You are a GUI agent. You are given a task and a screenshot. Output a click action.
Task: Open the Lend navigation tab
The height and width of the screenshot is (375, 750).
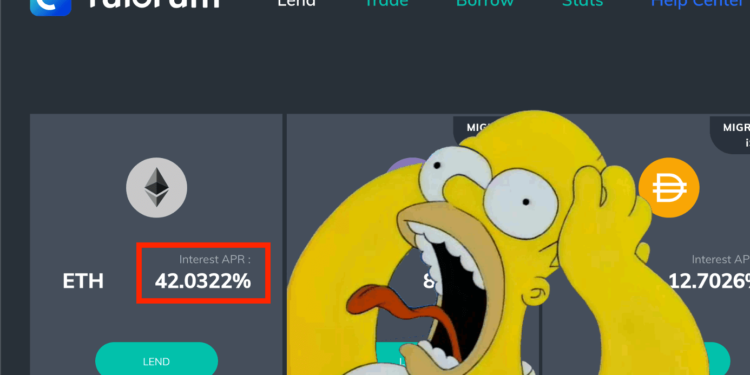click(297, 3)
